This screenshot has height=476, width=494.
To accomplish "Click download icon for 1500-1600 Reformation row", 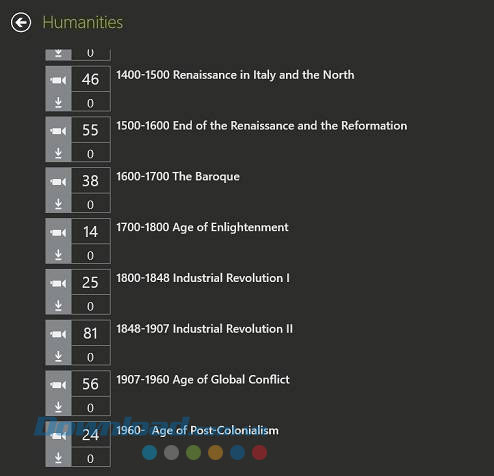I will (x=58, y=153).
